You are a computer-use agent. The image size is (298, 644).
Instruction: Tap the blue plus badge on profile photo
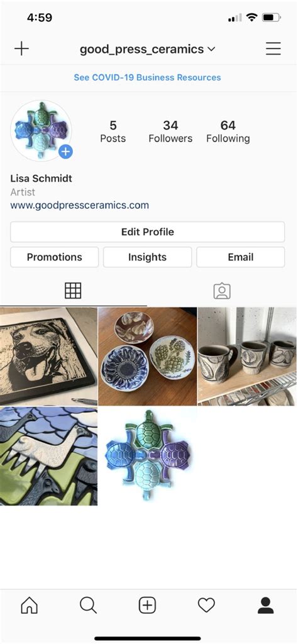pyautogui.click(x=65, y=152)
